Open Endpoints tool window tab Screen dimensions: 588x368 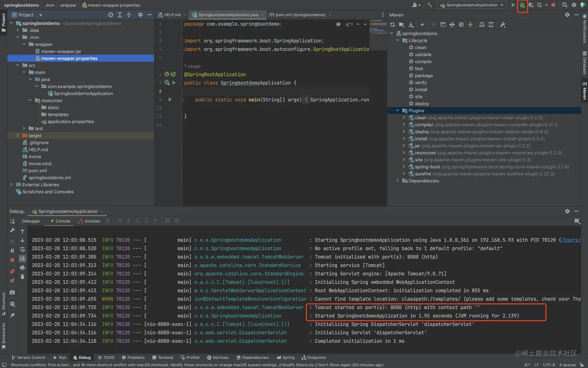pyautogui.click(x=313, y=357)
